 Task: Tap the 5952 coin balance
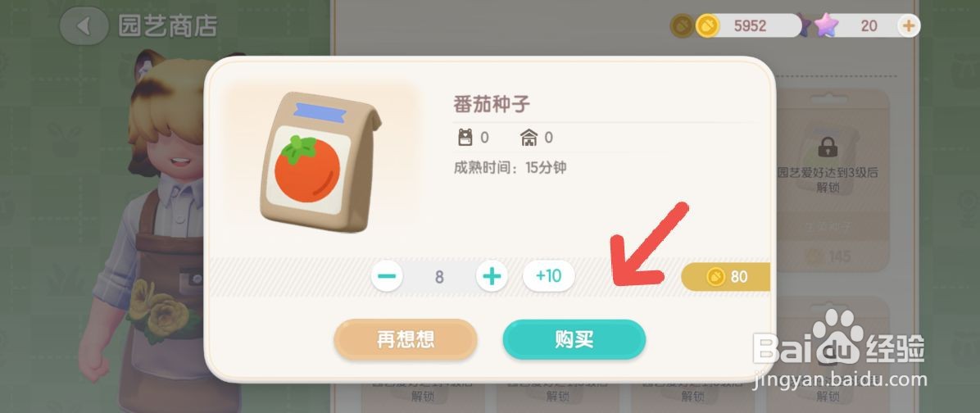(x=750, y=25)
